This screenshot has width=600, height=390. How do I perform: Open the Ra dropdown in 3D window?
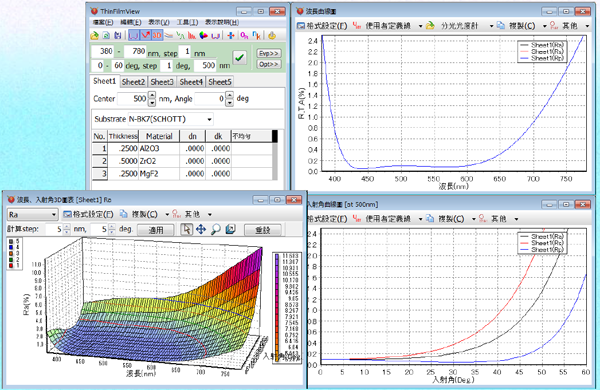33,215
